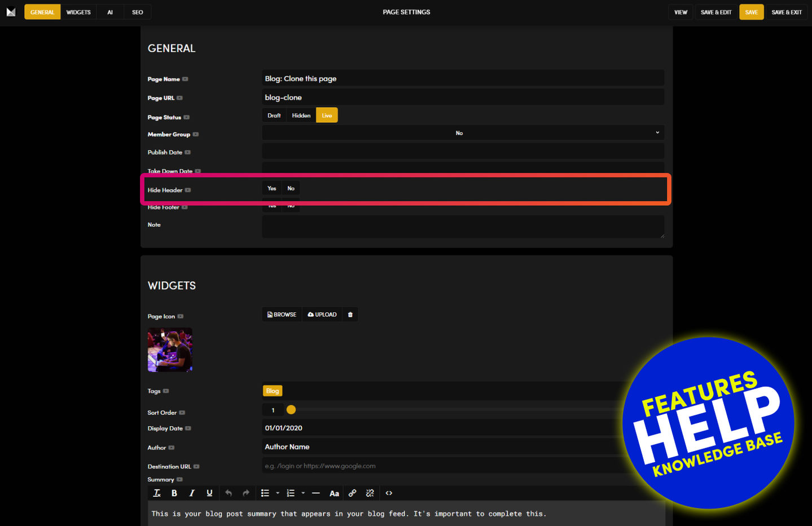Click the bold formatting icon

[174, 493]
